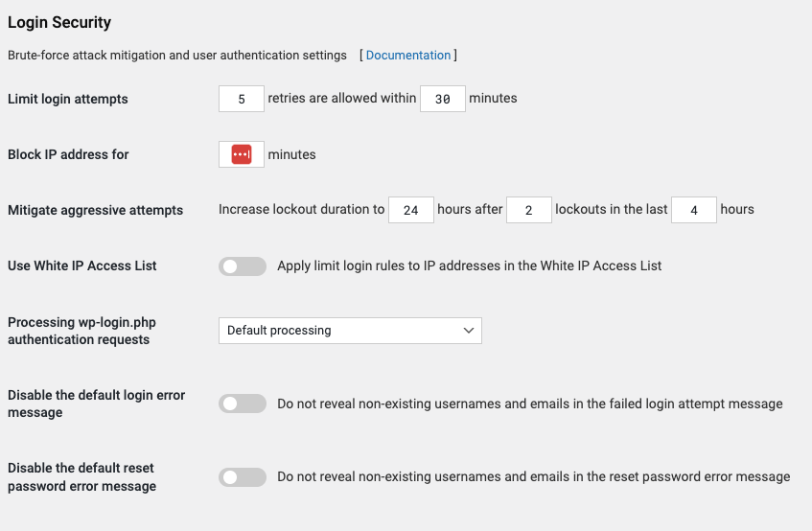Click the Apply limit login rules description

pyautogui.click(x=469, y=266)
